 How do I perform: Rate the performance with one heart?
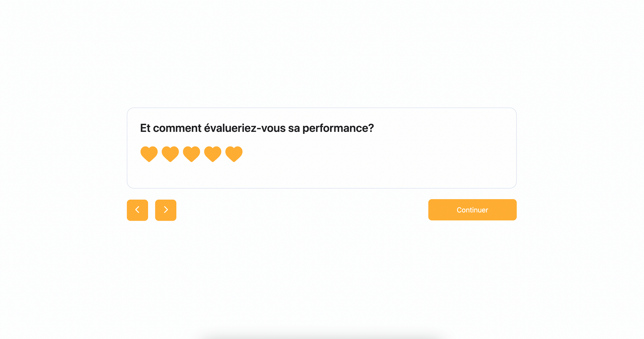click(x=149, y=153)
